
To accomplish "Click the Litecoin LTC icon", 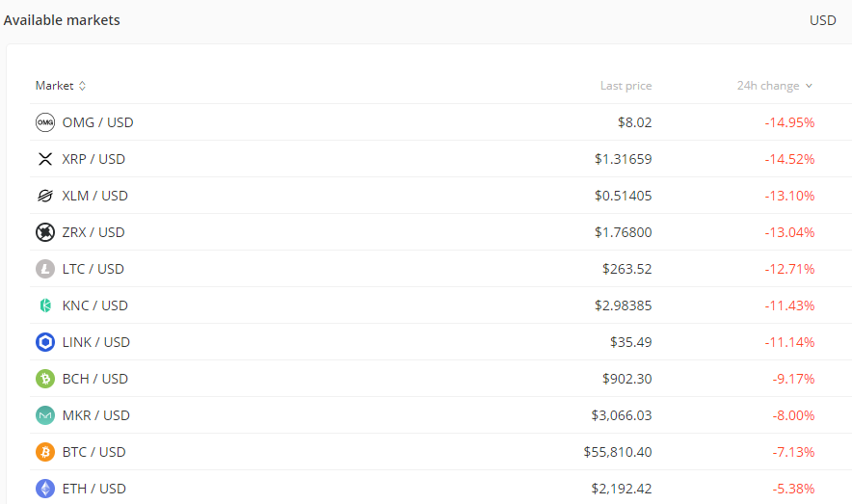I will 45,269.
